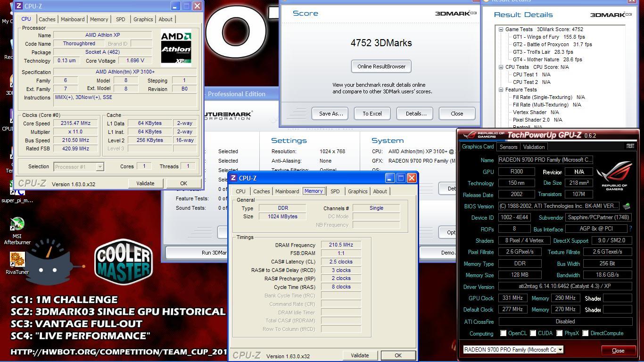Select Fill Rate (Single-Texturing) row
This screenshot has width=644, height=362.
pyautogui.click(x=549, y=97)
